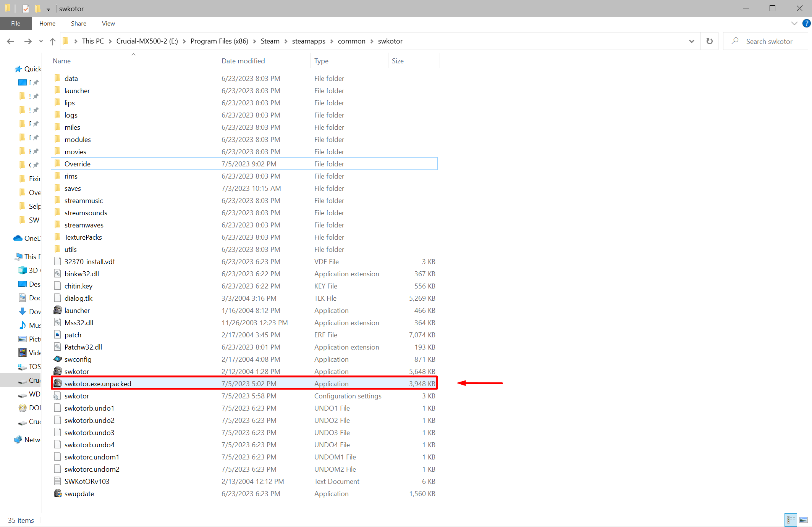
Task: Open the Quick Access Toolbar customize dropdown
Action: (48, 9)
